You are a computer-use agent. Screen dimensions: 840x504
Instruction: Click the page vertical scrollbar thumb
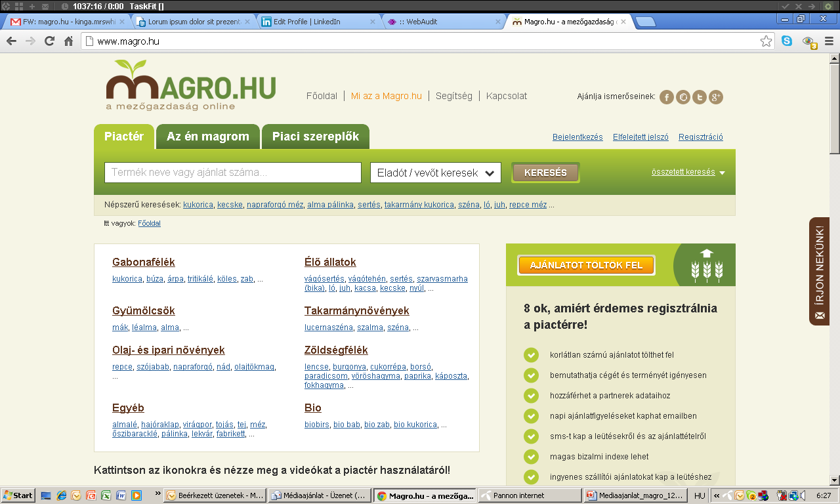tap(835, 108)
